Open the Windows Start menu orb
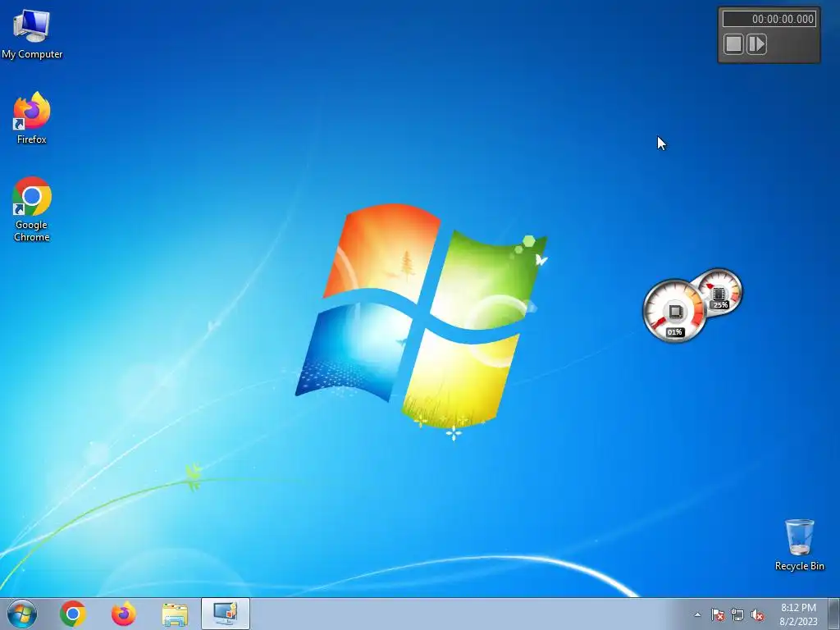 (x=22, y=614)
